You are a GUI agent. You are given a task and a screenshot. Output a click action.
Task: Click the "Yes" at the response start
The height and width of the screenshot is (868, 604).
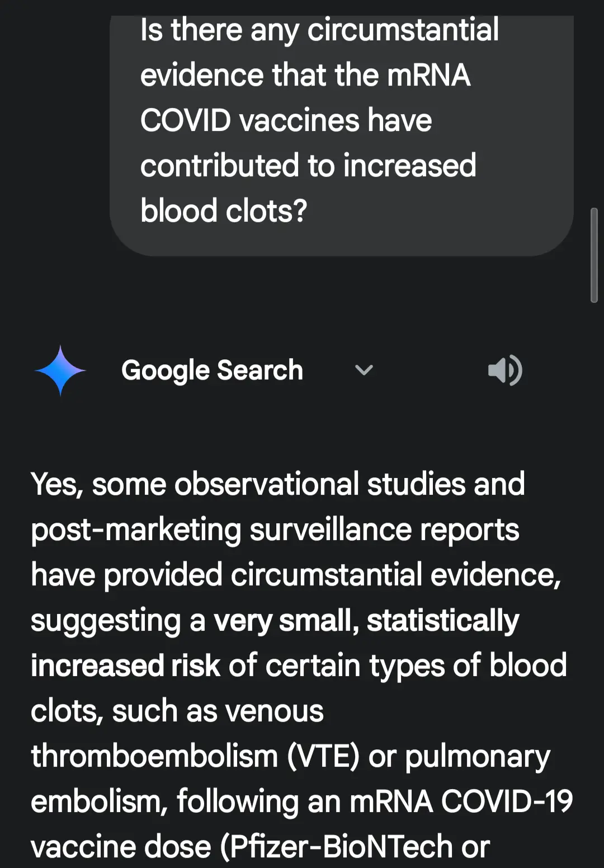point(56,484)
